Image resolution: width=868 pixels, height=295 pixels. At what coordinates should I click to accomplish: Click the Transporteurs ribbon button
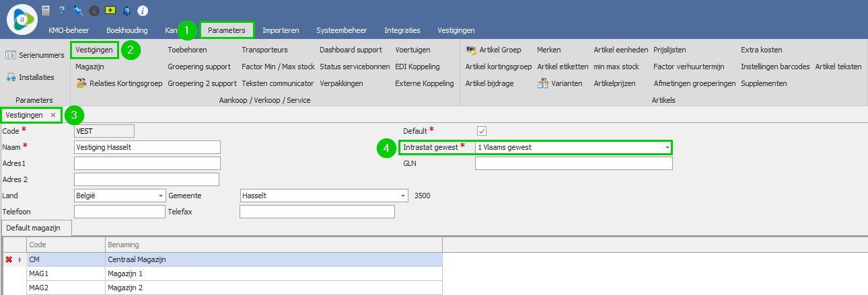264,50
